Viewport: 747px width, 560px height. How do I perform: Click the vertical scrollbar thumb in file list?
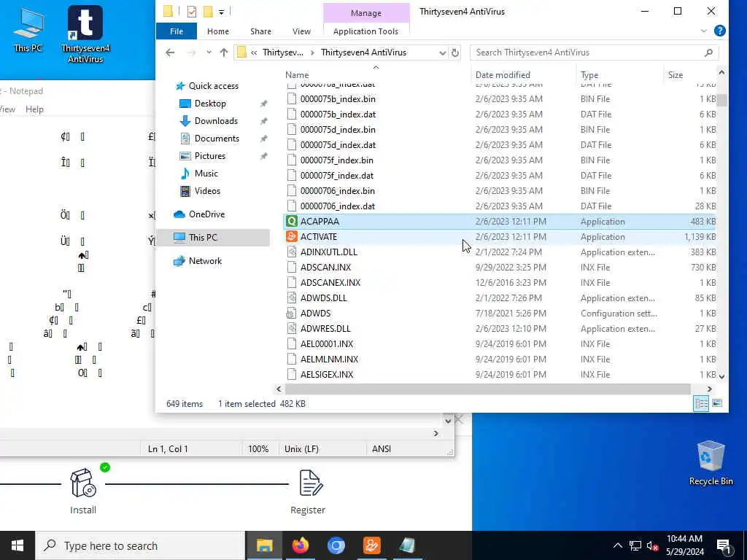721,100
